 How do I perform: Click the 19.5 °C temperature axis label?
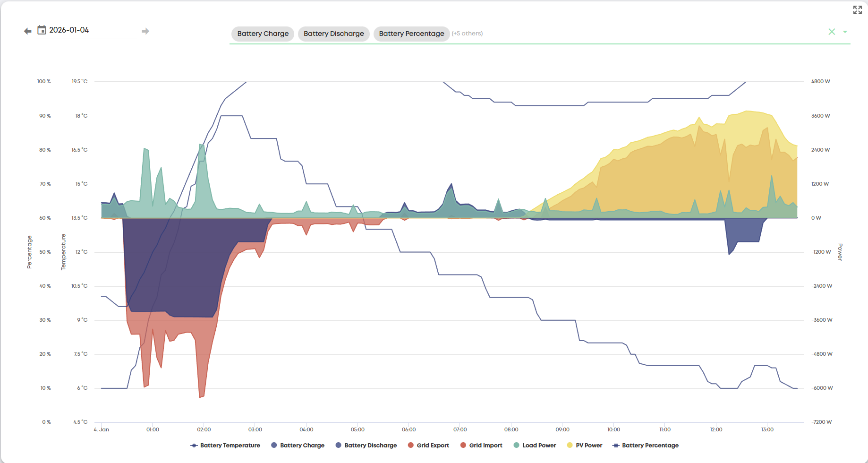[x=80, y=81]
